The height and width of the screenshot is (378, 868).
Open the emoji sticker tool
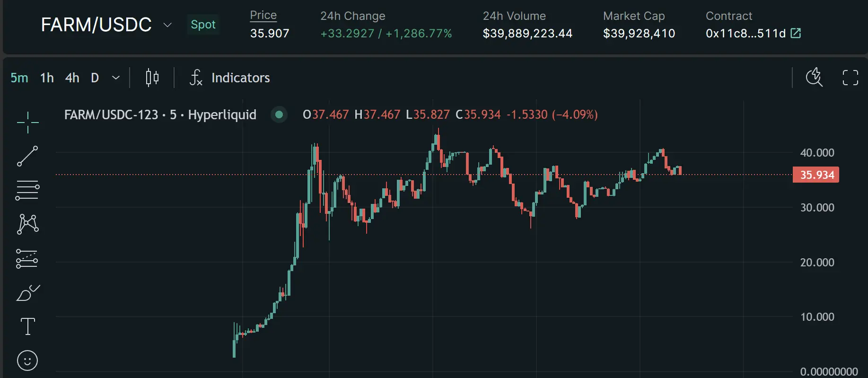click(27, 360)
